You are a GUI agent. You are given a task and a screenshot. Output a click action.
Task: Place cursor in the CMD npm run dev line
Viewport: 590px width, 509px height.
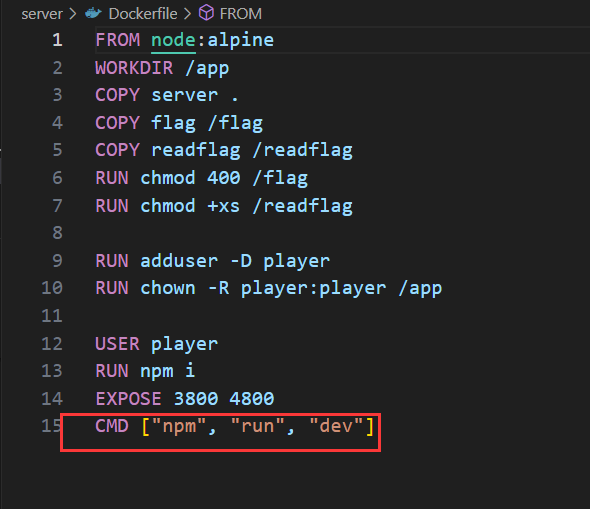click(x=234, y=426)
